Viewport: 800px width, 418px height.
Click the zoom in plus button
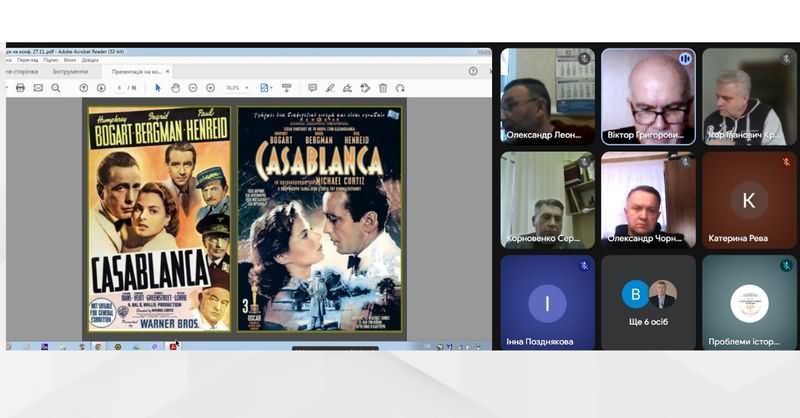pyautogui.click(x=210, y=88)
